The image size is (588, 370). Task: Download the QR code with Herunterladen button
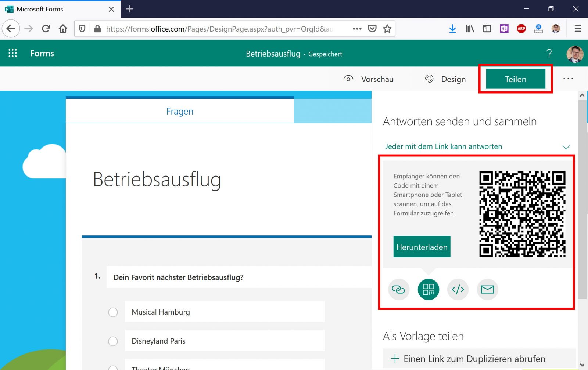pos(422,247)
